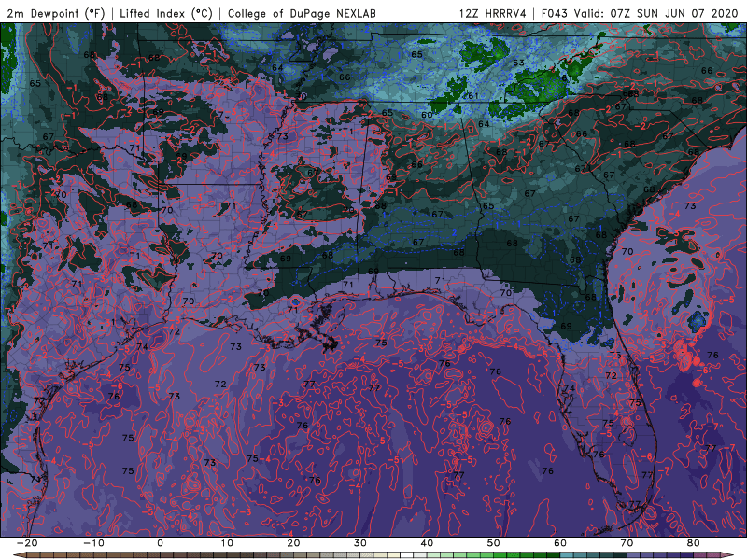Click the 60 label on the color scale
The image size is (747, 560).
560,543
